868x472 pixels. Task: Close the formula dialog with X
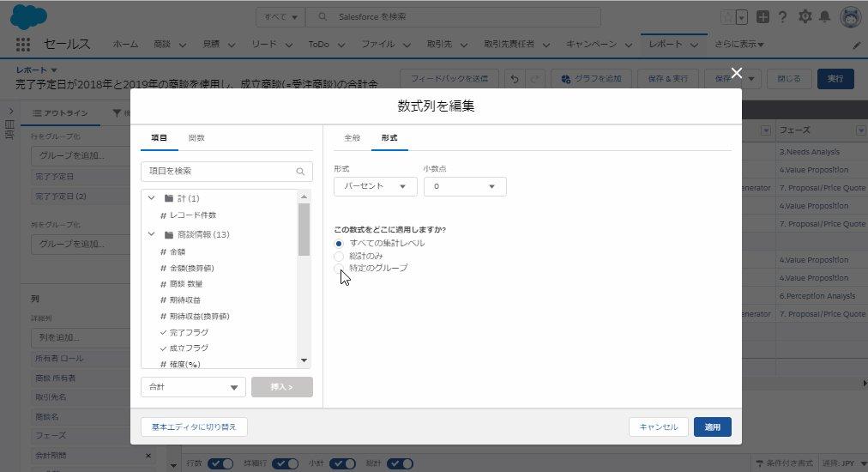[x=736, y=73]
